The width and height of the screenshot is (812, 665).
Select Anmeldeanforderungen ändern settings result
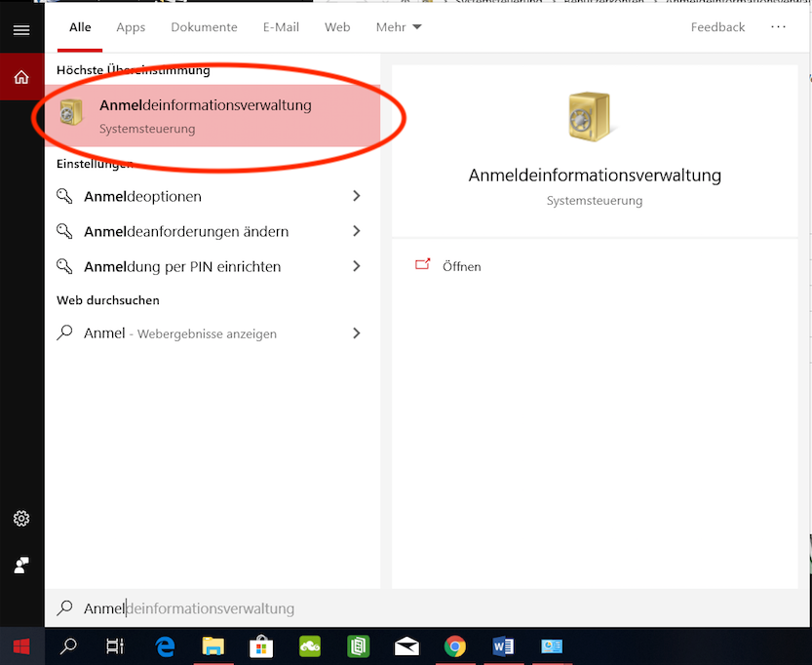[213, 231]
